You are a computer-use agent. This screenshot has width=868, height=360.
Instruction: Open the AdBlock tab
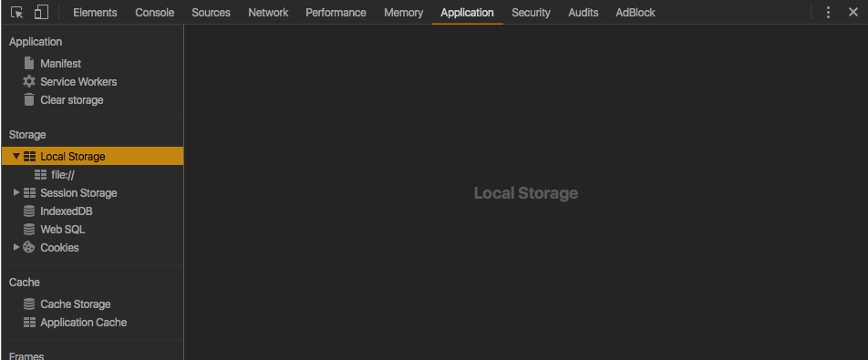tap(635, 12)
